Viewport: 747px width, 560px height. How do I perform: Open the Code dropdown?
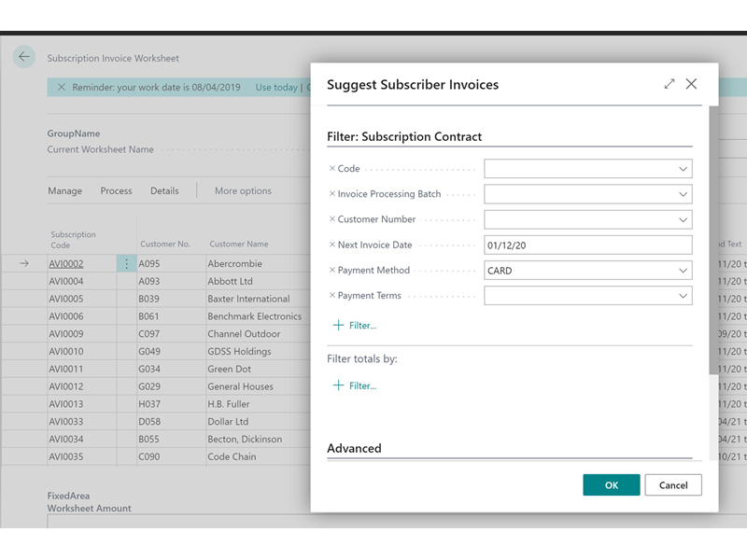(x=682, y=169)
